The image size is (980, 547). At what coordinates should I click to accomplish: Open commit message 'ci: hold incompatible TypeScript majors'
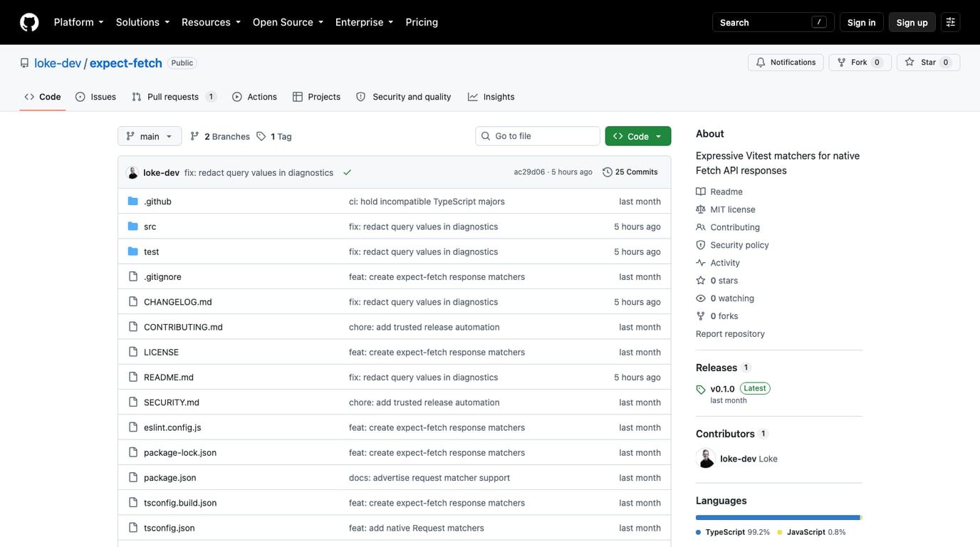click(x=427, y=202)
